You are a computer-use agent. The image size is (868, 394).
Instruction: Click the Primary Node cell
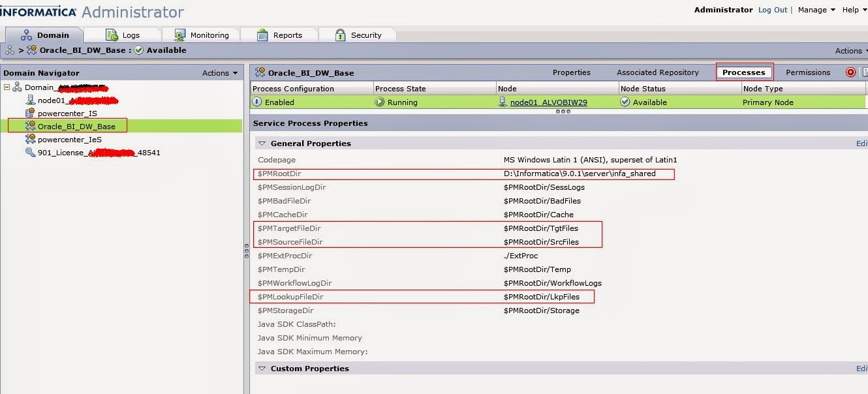(x=767, y=102)
